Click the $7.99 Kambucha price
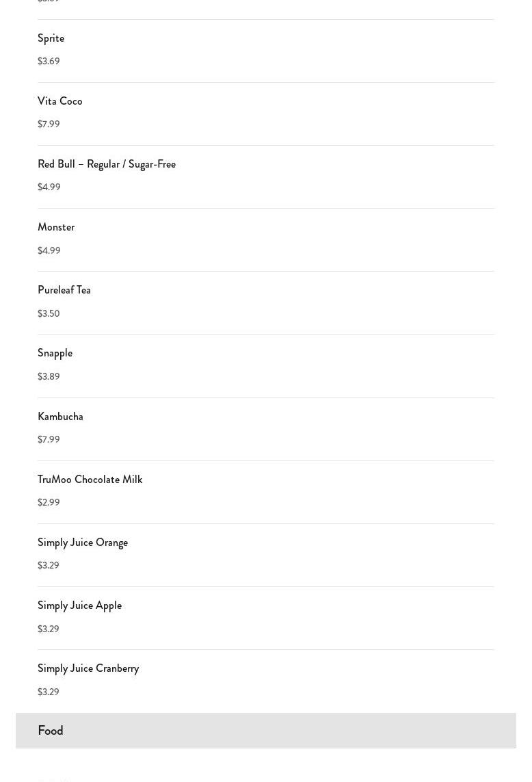The width and height of the screenshot is (532, 782). coord(49,439)
